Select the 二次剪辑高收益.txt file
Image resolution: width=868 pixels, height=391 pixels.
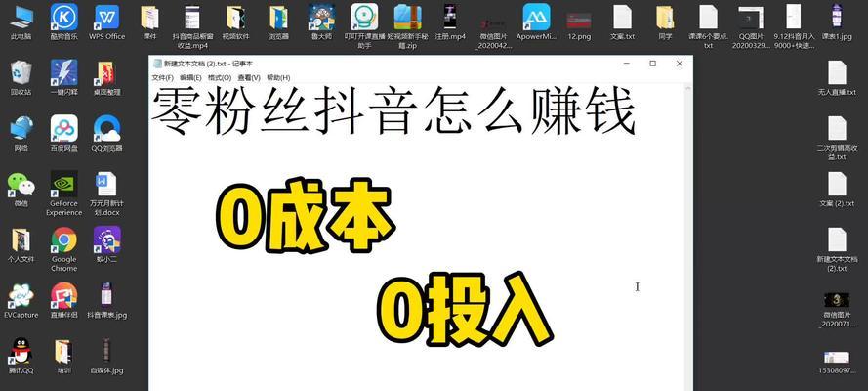pyautogui.click(x=837, y=138)
